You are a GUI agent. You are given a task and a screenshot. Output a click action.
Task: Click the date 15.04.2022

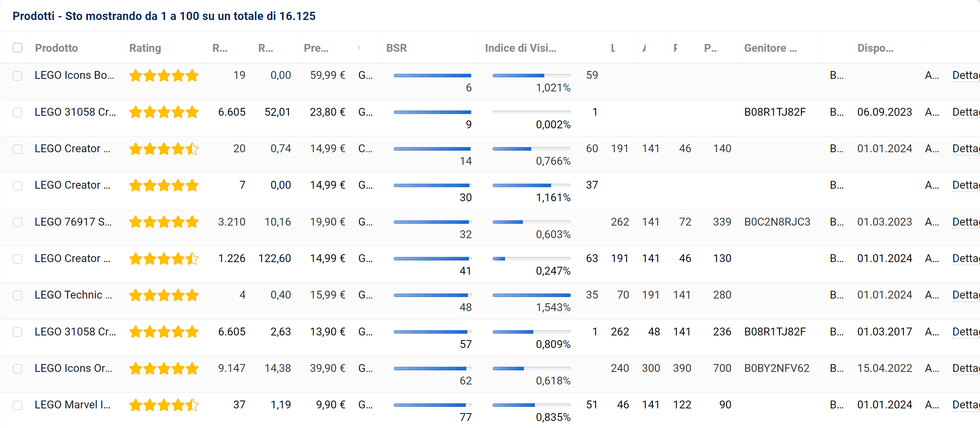[885, 368]
